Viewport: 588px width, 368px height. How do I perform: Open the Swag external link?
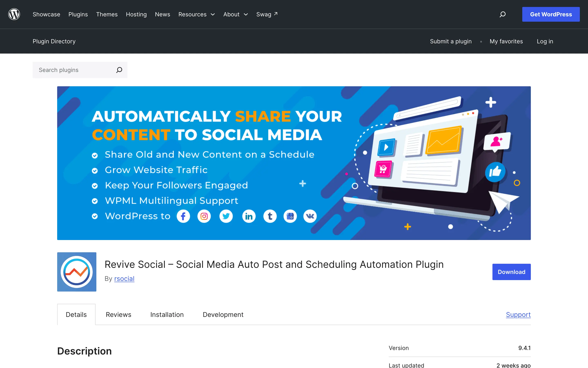coord(267,14)
